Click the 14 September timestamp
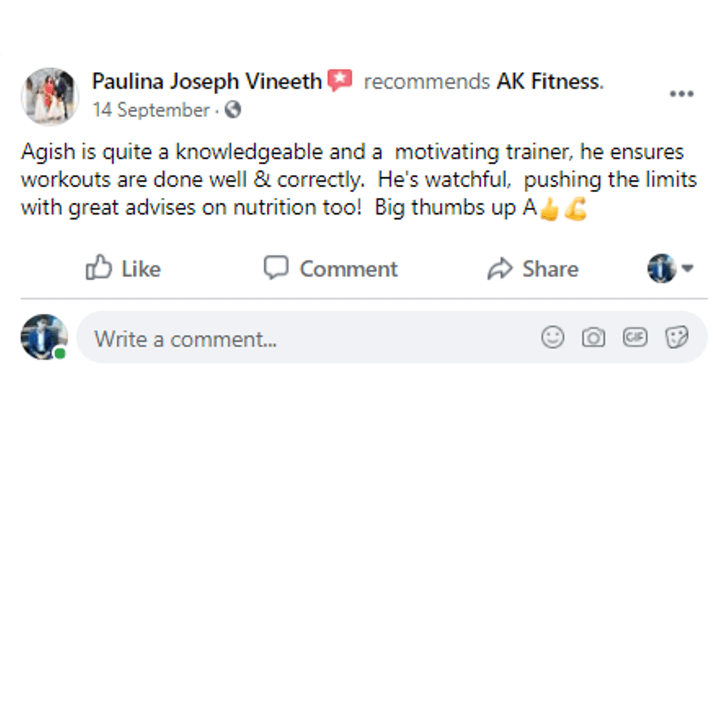 coord(151,110)
